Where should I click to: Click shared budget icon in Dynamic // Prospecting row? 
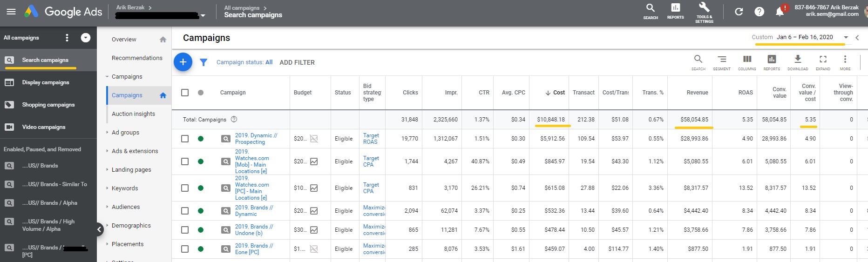click(x=314, y=139)
